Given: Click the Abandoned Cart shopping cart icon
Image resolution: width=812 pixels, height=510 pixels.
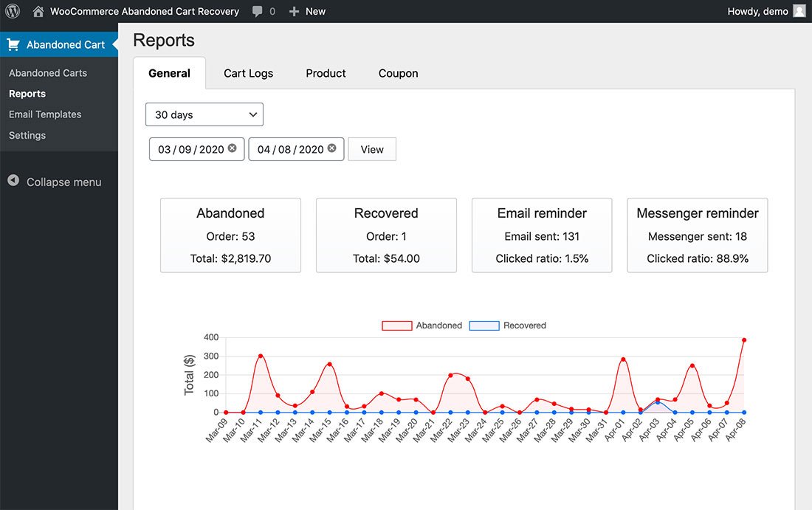Looking at the screenshot, I should pyautogui.click(x=13, y=44).
